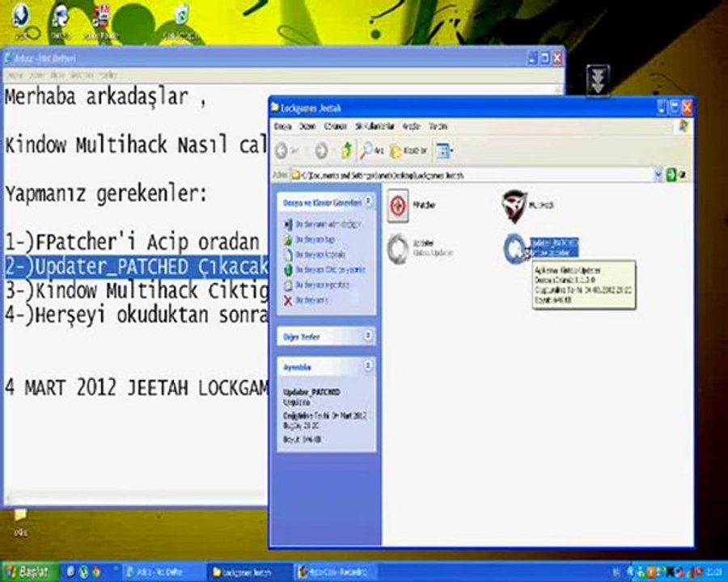Minimize the Notepad window

[532, 58]
